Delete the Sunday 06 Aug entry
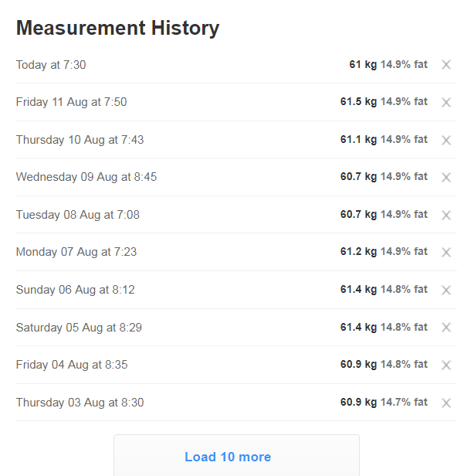 coord(445,290)
